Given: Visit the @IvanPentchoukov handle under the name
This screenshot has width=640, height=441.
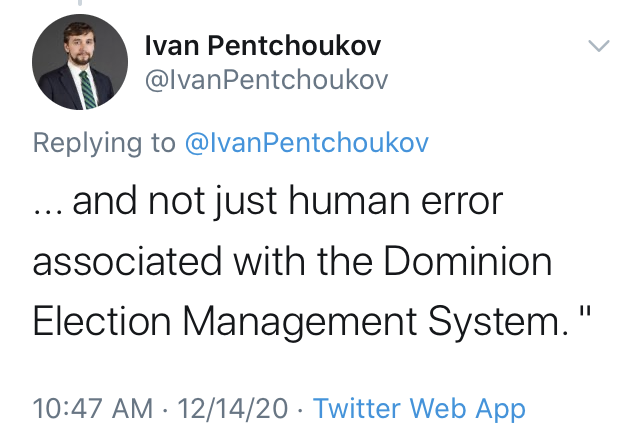Looking at the screenshot, I should point(266,80).
